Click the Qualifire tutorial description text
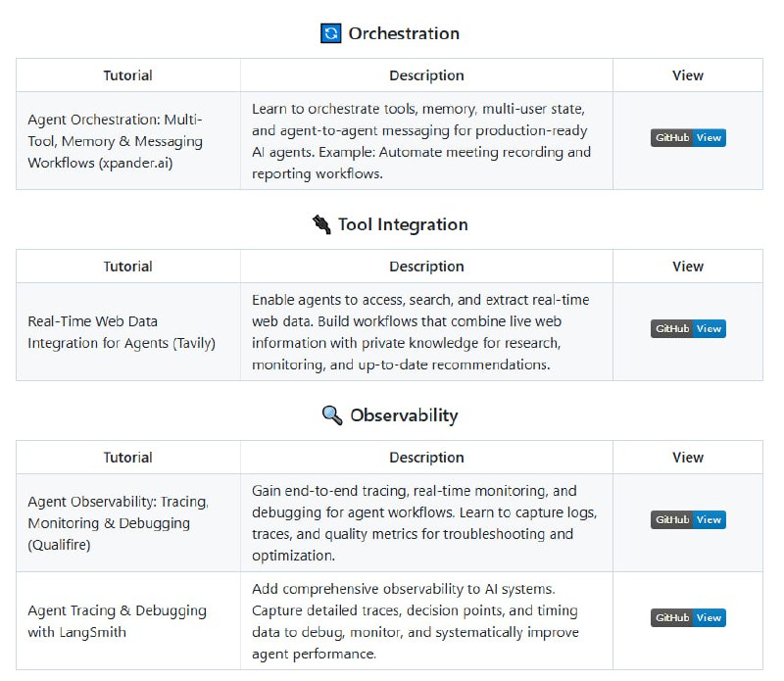784x681 pixels. [x=424, y=522]
